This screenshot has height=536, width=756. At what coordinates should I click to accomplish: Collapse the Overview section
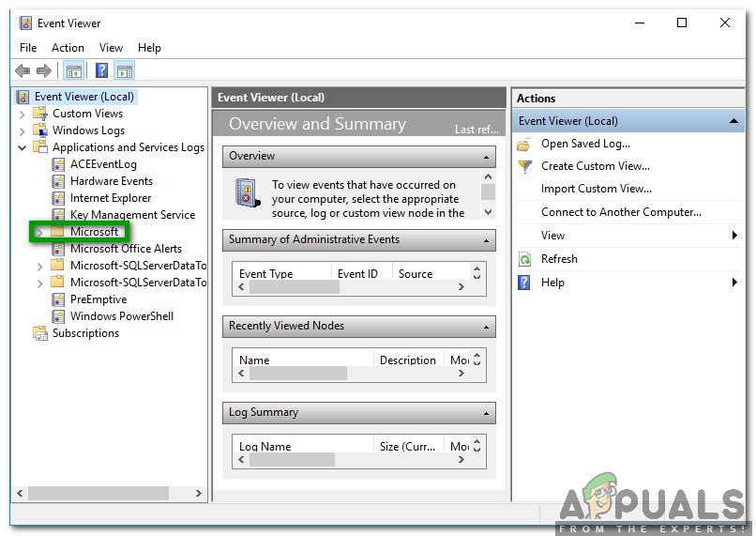(486, 158)
